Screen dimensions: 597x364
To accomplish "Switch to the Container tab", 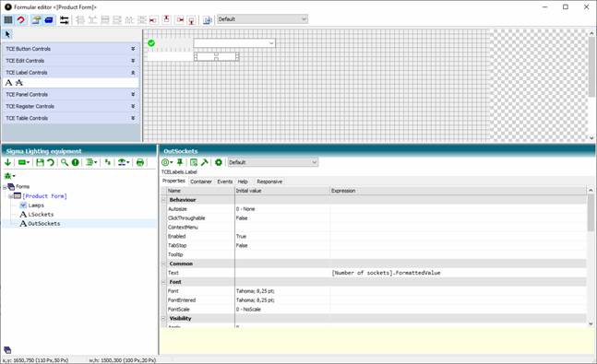I will [201, 182].
